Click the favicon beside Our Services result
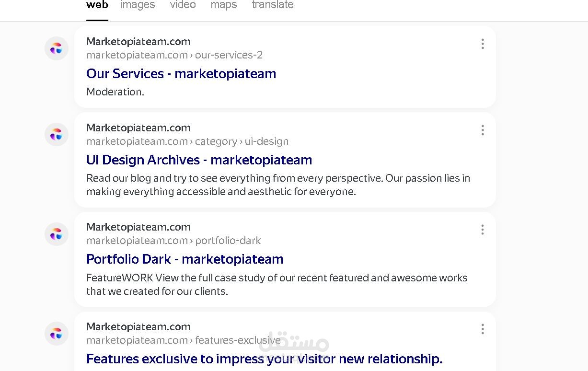 point(57,48)
